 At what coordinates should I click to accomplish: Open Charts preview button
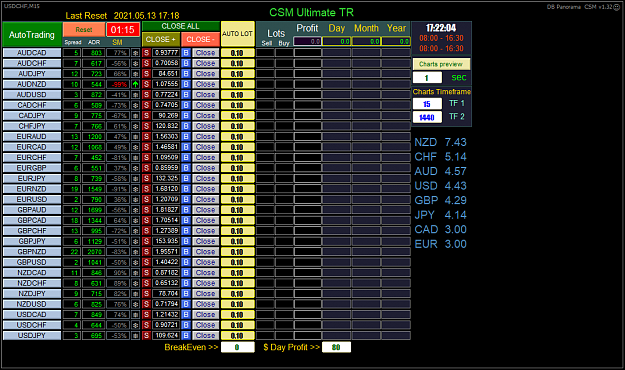click(x=441, y=64)
